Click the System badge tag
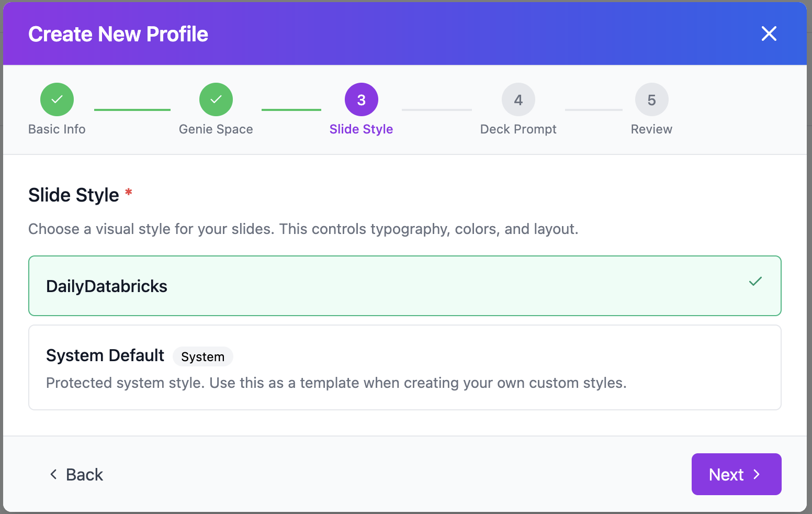The width and height of the screenshot is (812, 514). (202, 356)
